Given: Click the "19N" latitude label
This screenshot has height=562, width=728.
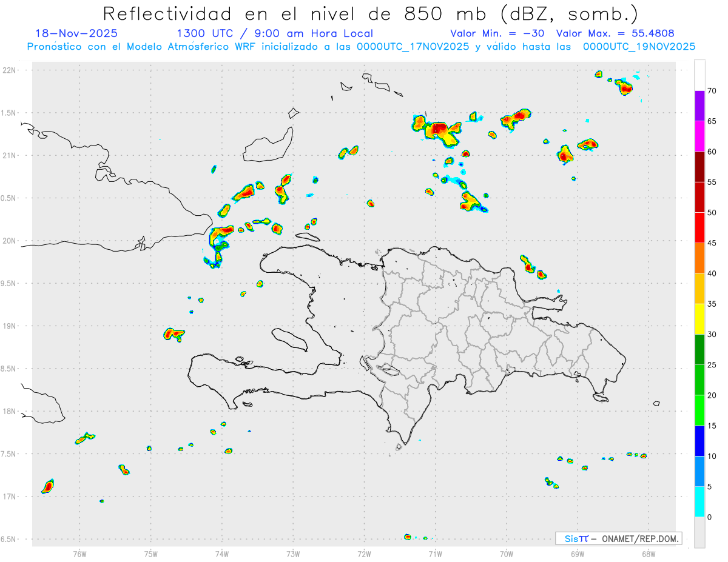Looking at the screenshot, I should [10, 326].
